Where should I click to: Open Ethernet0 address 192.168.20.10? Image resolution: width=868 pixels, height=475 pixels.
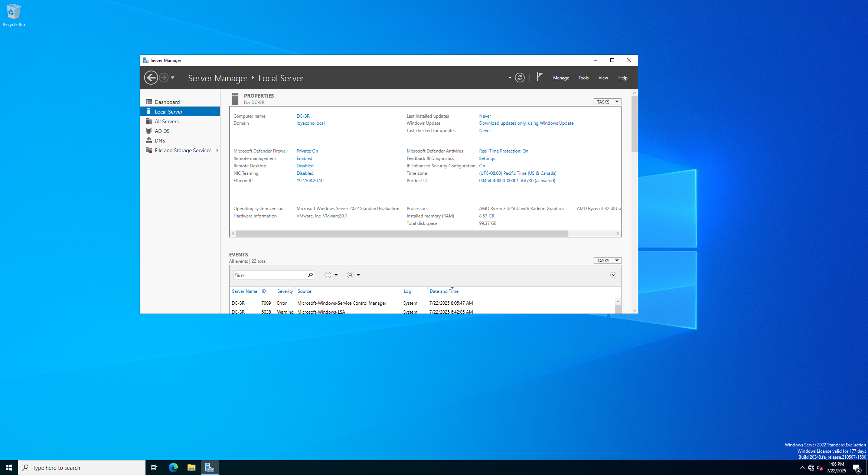click(310, 181)
